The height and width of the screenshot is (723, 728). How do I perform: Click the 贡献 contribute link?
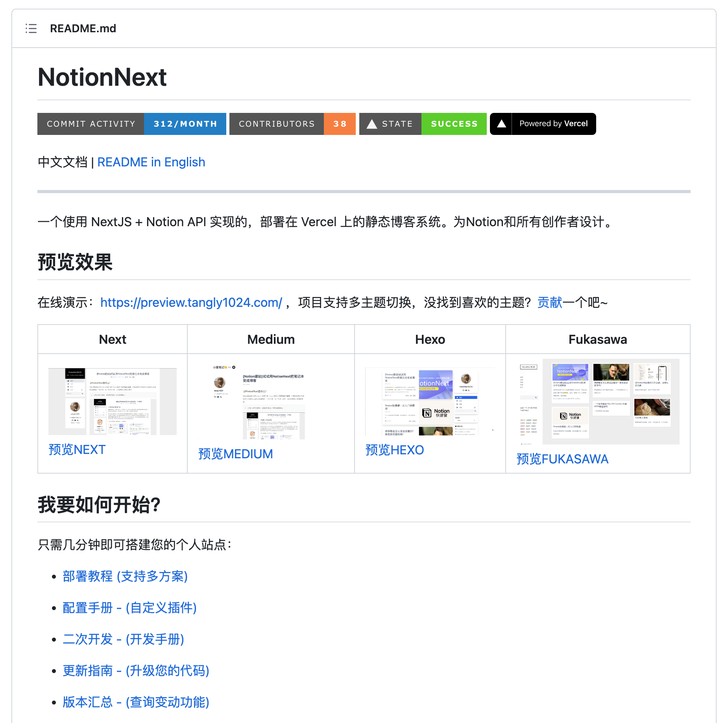pos(550,302)
